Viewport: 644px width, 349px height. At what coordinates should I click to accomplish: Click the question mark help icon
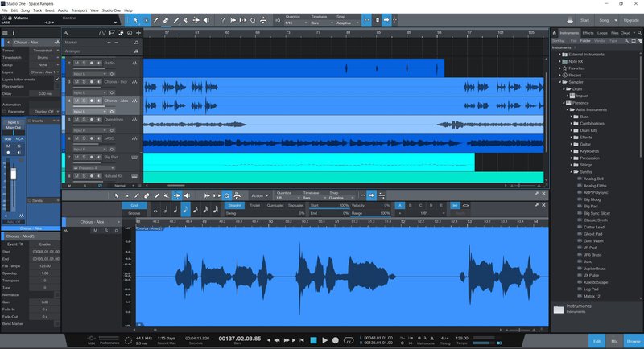click(223, 20)
